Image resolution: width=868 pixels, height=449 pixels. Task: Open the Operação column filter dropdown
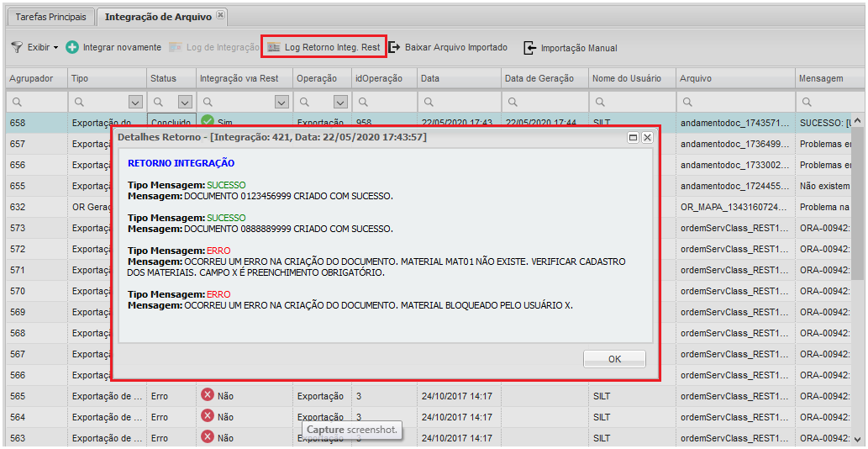pyautogui.click(x=339, y=102)
